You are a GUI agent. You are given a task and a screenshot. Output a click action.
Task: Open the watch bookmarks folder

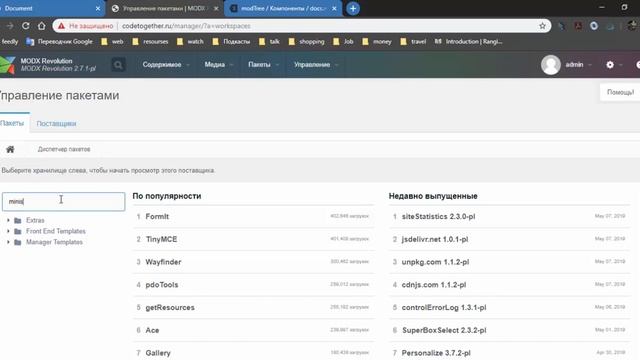point(190,41)
